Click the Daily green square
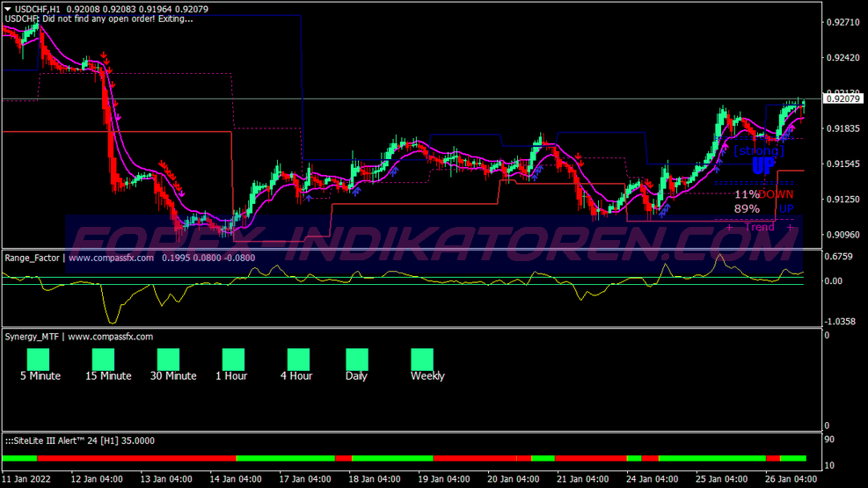The image size is (868, 488). [357, 359]
